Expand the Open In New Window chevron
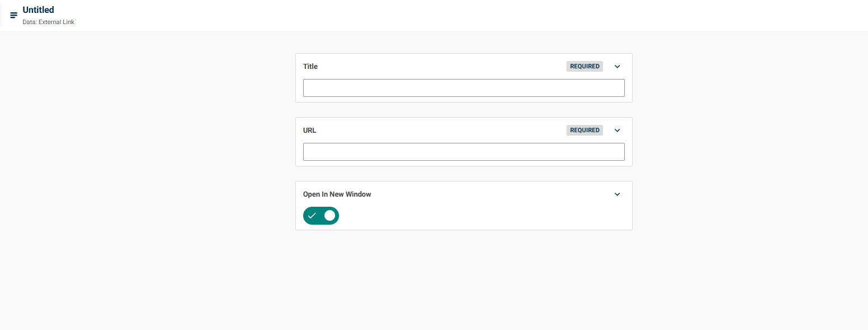Image resolution: width=868 pixels, height=330 pixels. click(x=618, y=194)
